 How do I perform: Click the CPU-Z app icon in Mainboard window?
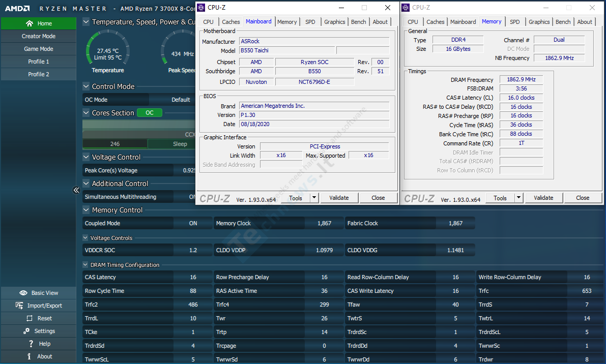201,7
